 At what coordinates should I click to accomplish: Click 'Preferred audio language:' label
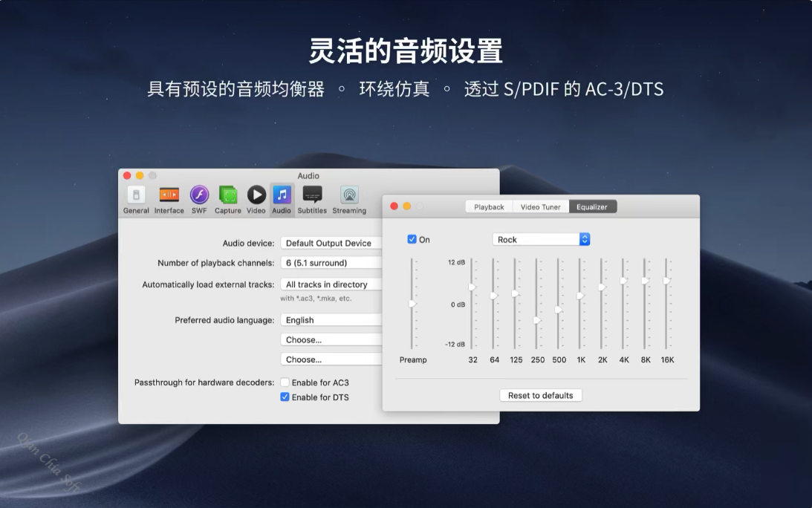224,320
